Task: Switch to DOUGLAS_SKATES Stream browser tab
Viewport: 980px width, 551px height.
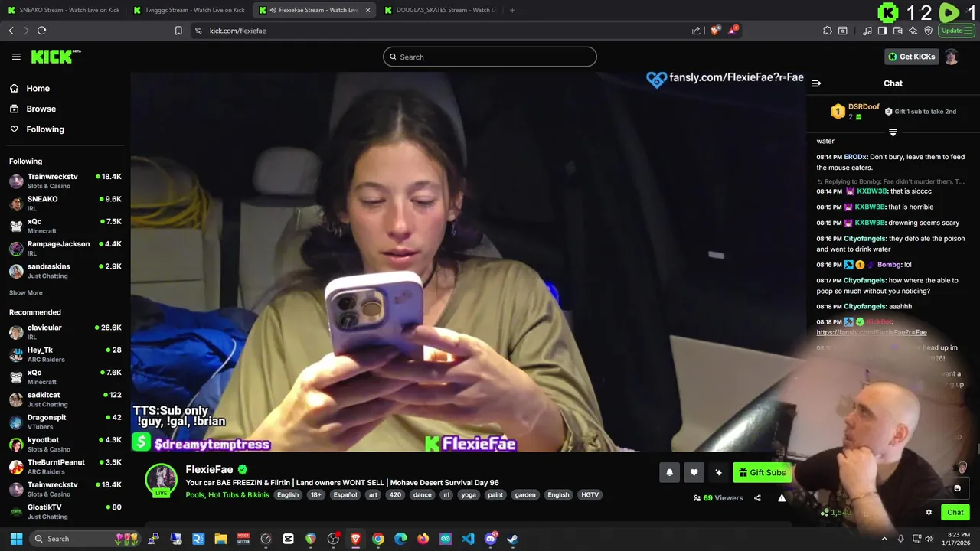Action: [439, 10]
